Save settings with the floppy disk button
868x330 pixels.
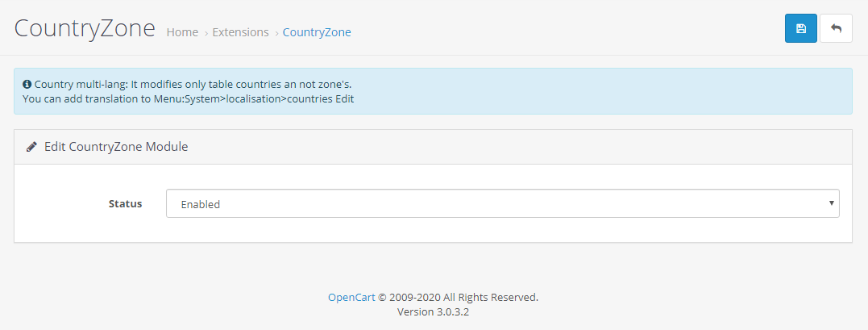click(800, 28)
